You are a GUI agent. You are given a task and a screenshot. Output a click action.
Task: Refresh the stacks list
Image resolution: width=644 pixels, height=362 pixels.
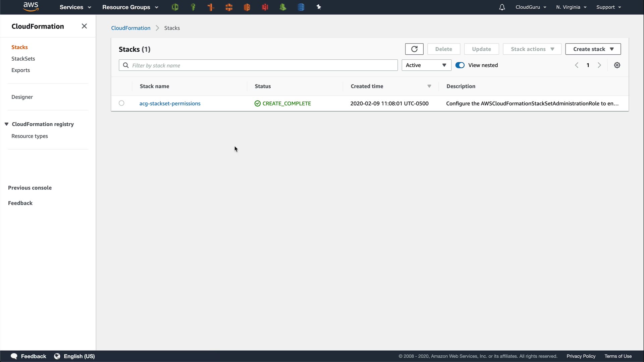414,49
